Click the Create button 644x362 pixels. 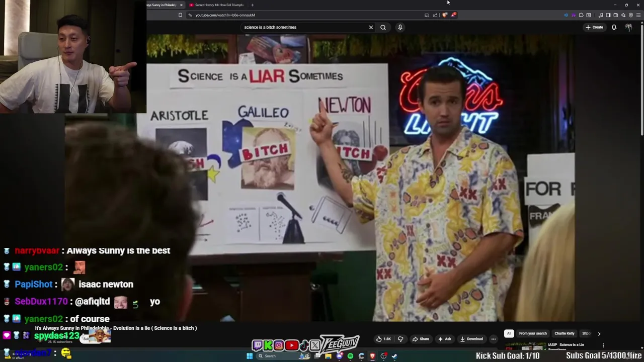(594, 27)
